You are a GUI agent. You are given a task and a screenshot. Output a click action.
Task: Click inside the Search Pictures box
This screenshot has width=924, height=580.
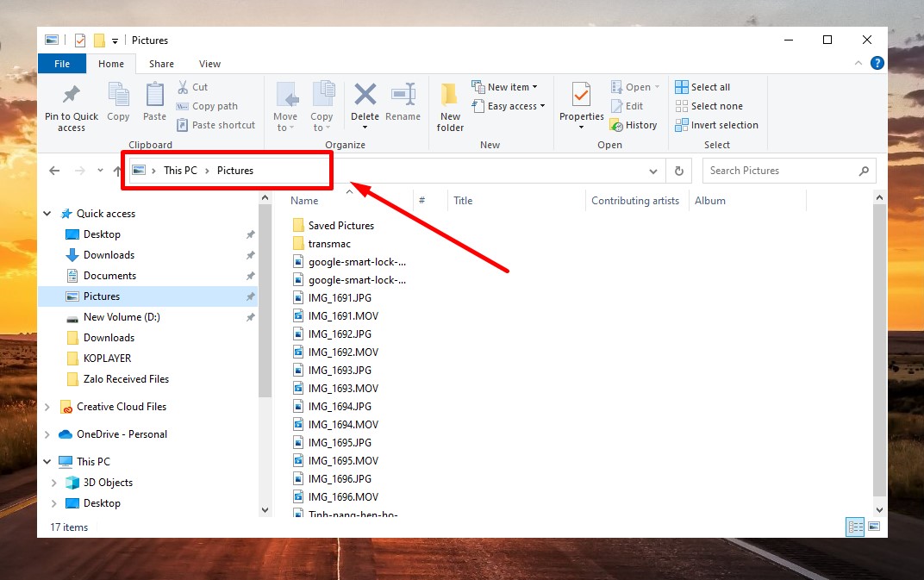[780, 171]
